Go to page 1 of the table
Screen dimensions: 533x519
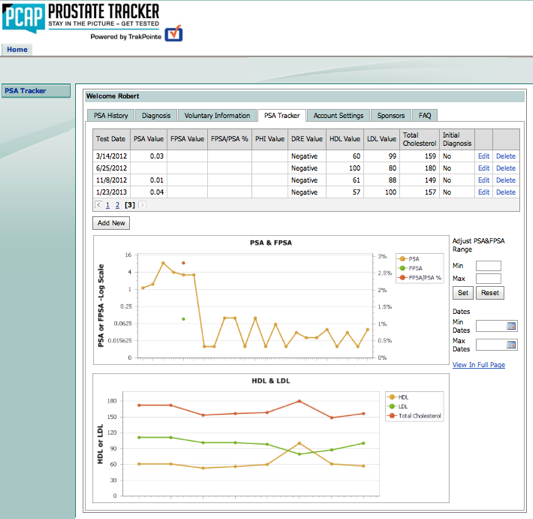(107, 205)
